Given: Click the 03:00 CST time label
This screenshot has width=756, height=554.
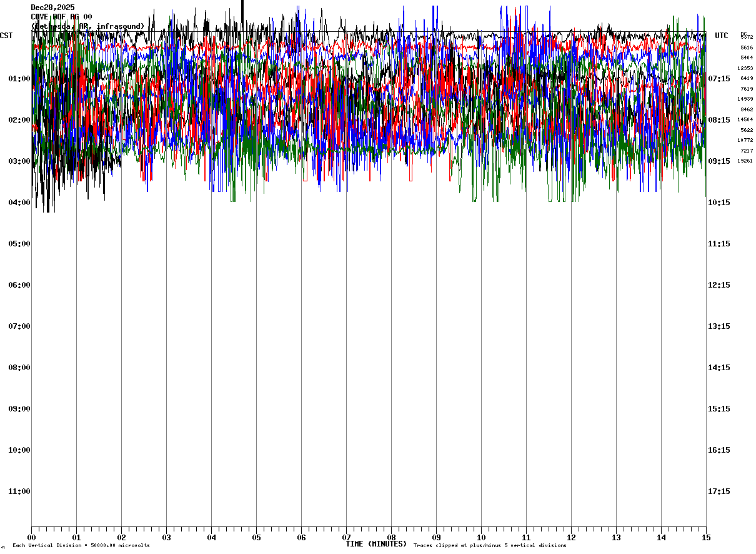Looking at the screenshot, I should 19,161.
